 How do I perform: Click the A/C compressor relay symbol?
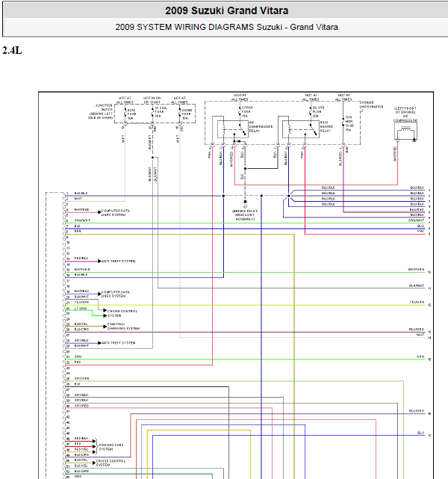click(232, 129)
